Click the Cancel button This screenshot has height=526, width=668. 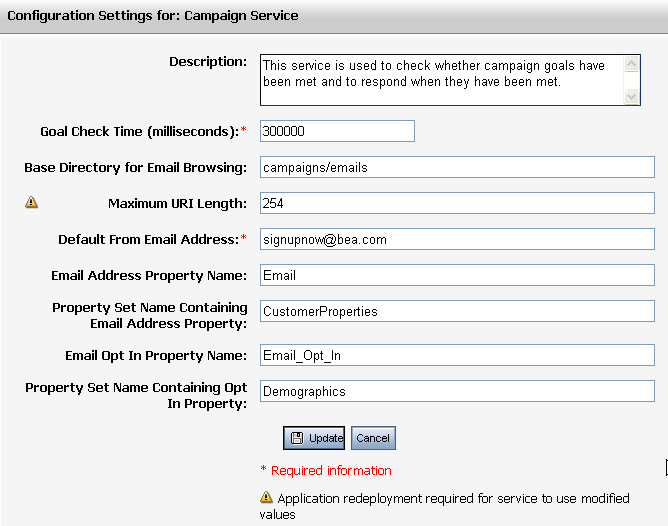point(373,438)
